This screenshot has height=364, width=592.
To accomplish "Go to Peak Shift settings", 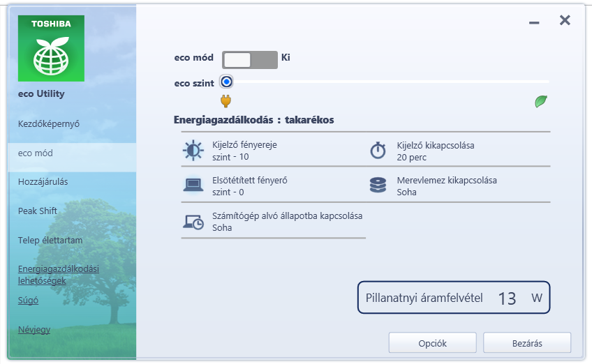I will point(38,211).
